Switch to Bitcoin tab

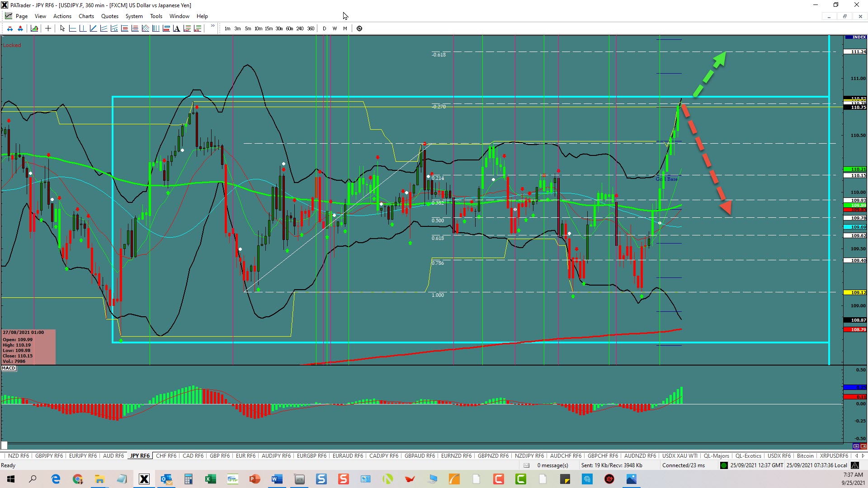coord(805,456)
